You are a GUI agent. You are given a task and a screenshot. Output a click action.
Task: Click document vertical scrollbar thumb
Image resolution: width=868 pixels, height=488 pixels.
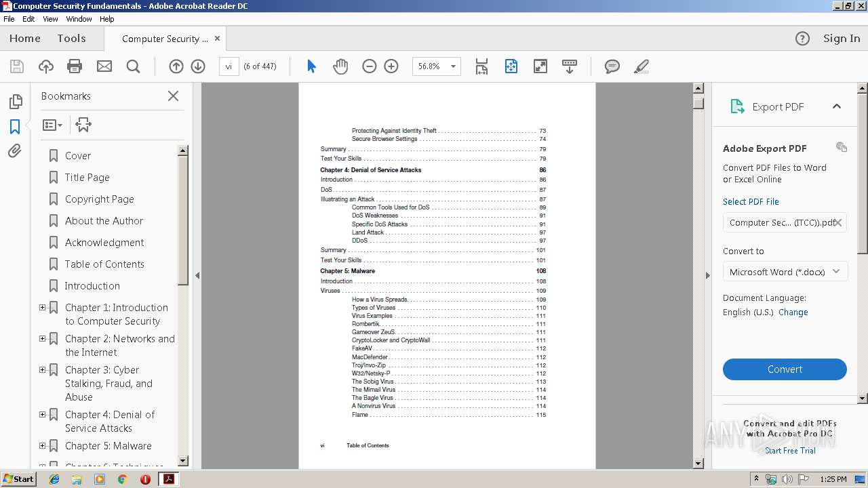pyautogui.click(x=698, y=103)
